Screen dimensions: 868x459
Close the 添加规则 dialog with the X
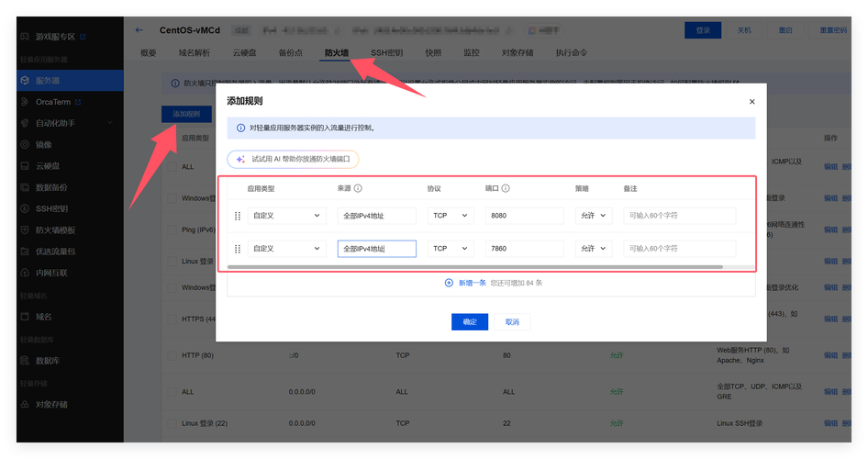point(751,102)
